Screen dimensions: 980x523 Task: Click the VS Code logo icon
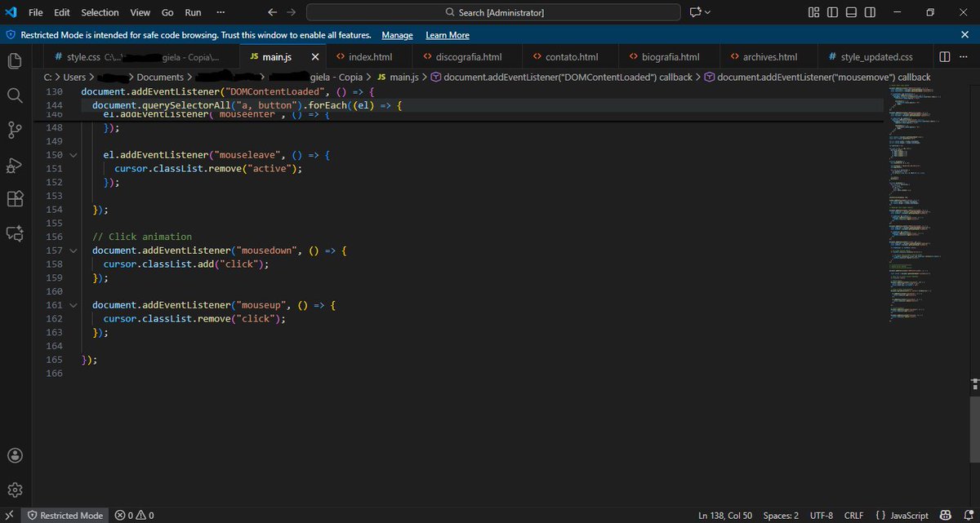(x=11, y=12)
